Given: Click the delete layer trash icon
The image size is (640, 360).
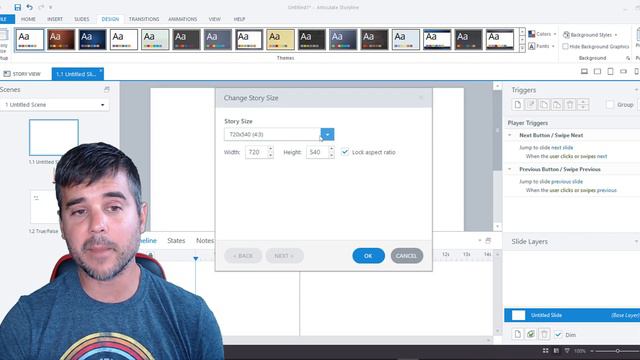Looking at the screenshot, I should [544, 334].
